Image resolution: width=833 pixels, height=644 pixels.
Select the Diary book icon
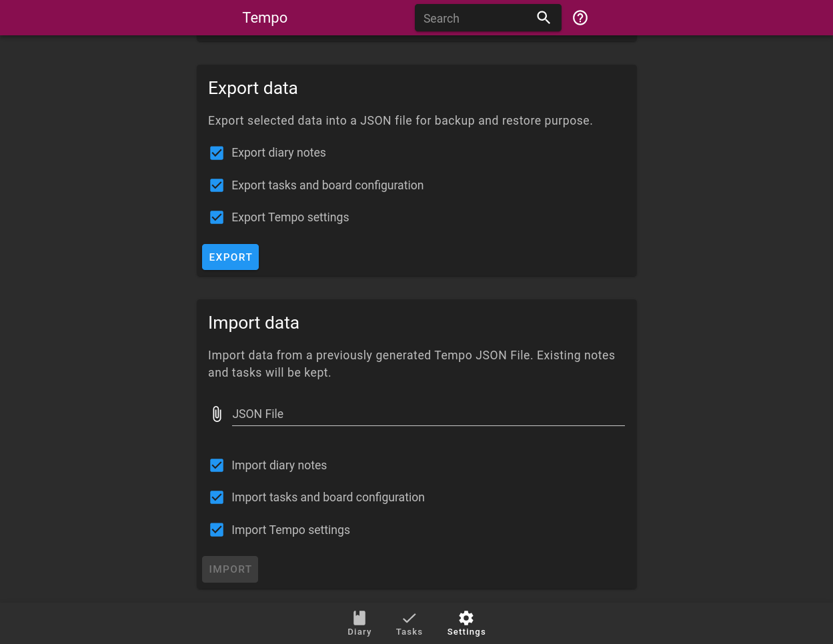coord(359,617)
